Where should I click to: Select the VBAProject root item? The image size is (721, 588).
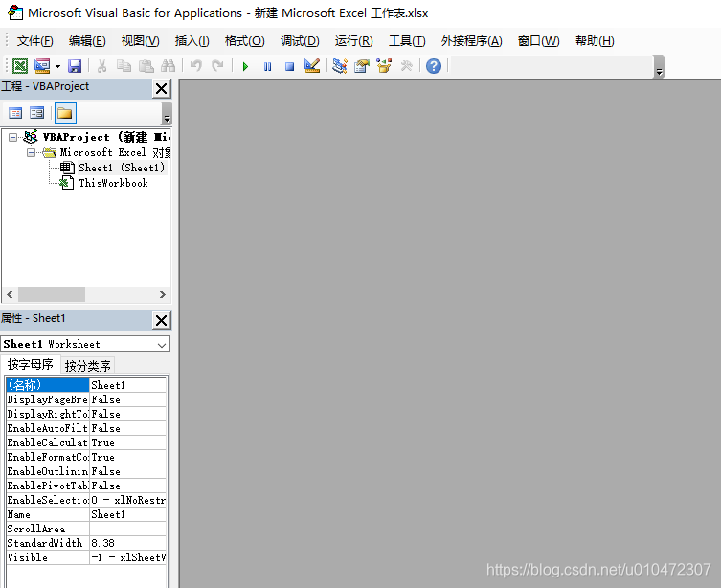(106, 137)
